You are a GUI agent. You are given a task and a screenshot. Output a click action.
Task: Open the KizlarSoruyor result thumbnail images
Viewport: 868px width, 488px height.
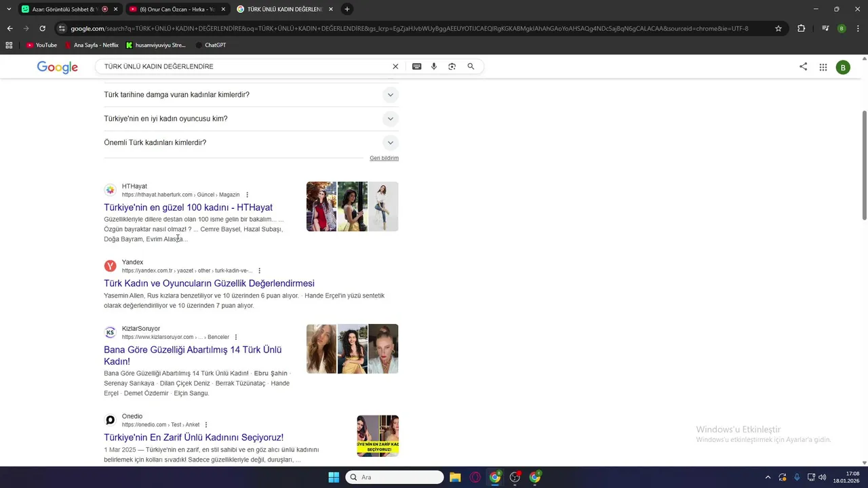click(353, 349)
